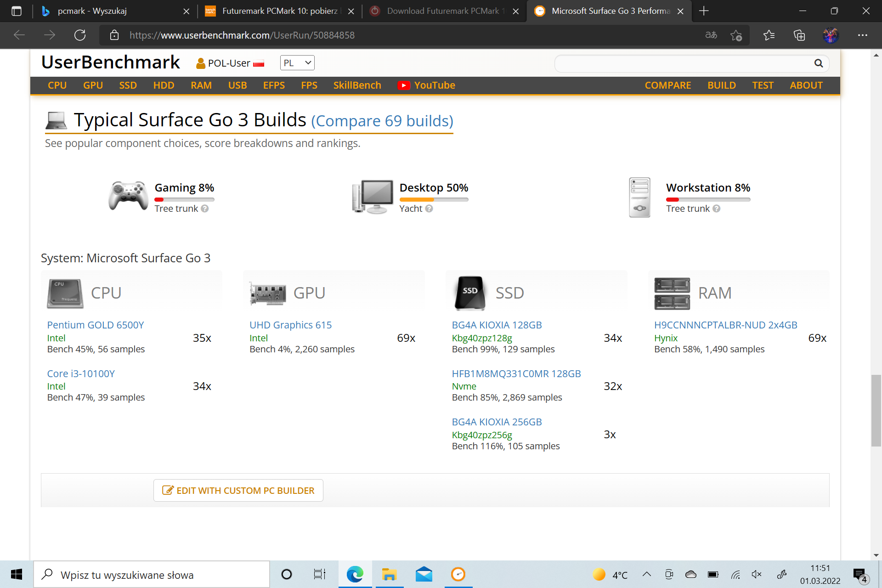This screenshot has width=882, height=588.
Task: Open the PL language dropdown
Action: coord(297,63)
